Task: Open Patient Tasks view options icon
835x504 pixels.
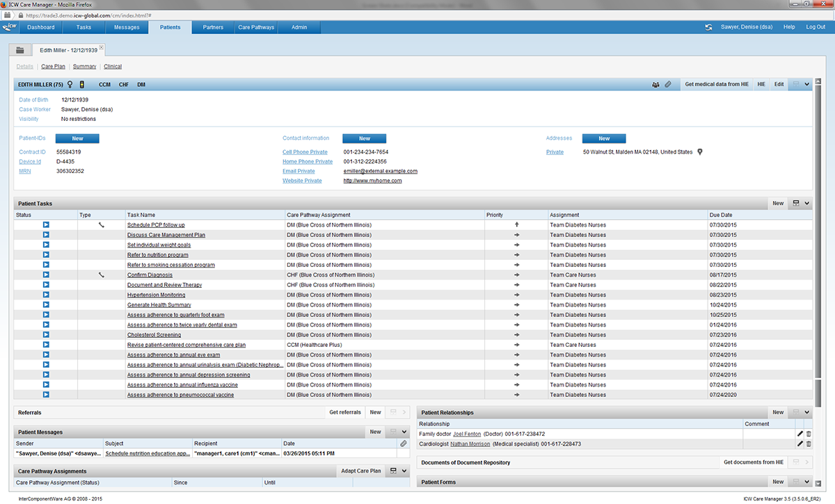Action: (796, 204)
